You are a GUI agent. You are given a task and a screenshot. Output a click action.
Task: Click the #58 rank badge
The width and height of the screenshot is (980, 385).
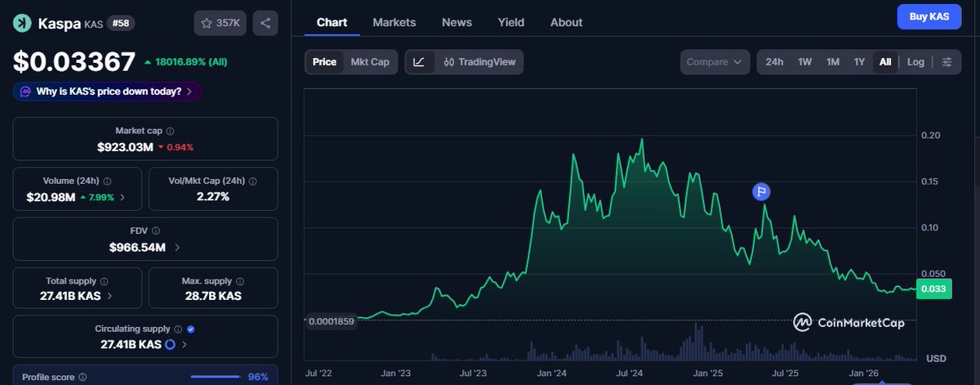click(x=120, y=24)
